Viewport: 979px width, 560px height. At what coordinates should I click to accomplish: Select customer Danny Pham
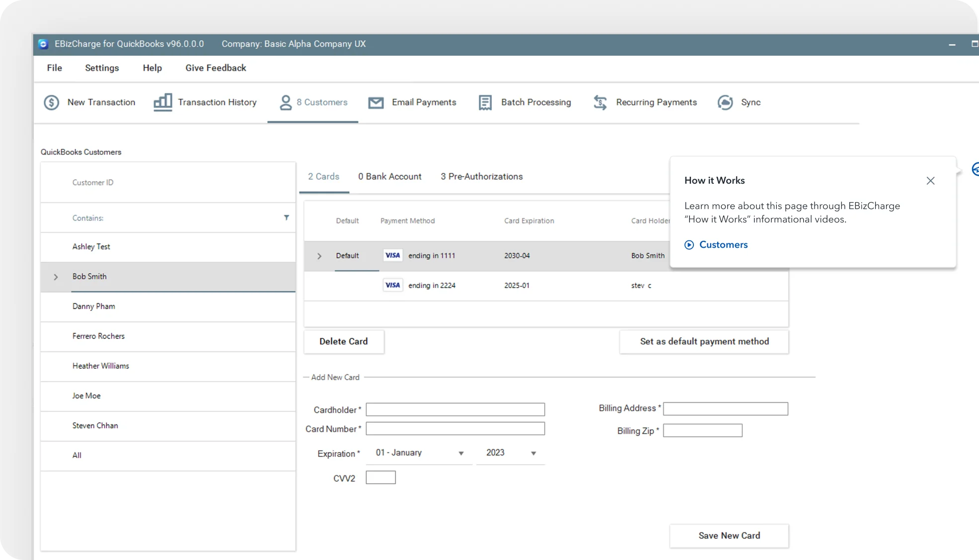pos(168,306)
